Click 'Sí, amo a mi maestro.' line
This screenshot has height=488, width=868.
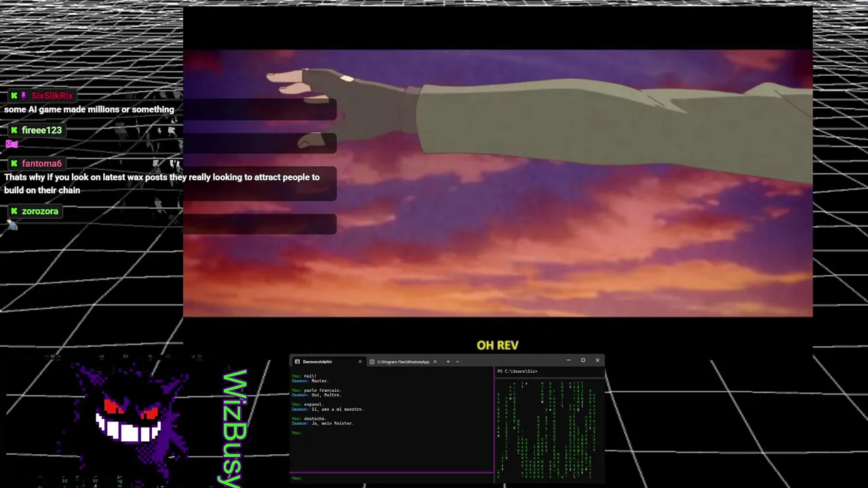(x=338, y=409)
